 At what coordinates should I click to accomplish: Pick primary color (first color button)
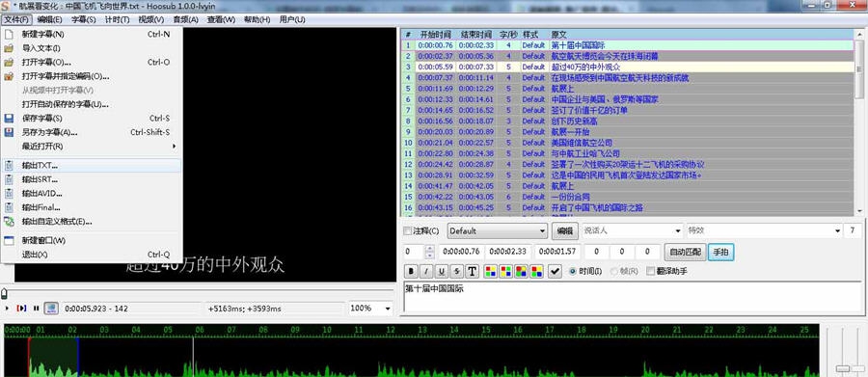coord(491,271)
